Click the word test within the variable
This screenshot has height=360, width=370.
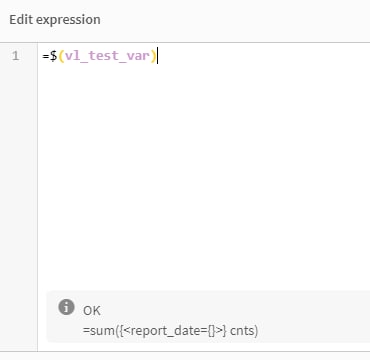(99, 56)
